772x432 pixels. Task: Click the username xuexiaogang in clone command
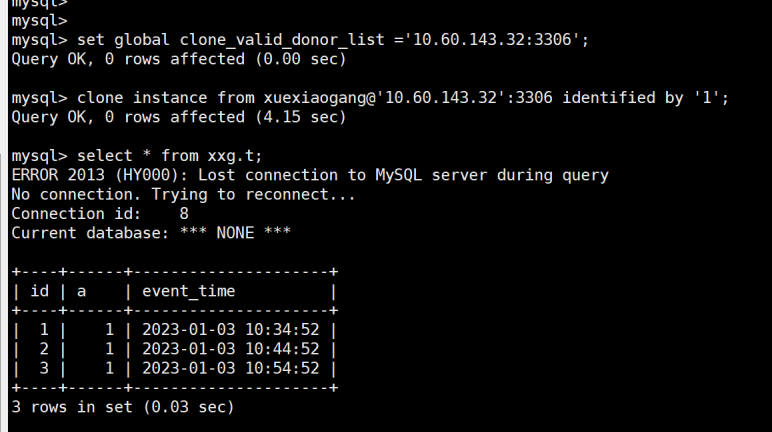[x=315, y=98]
